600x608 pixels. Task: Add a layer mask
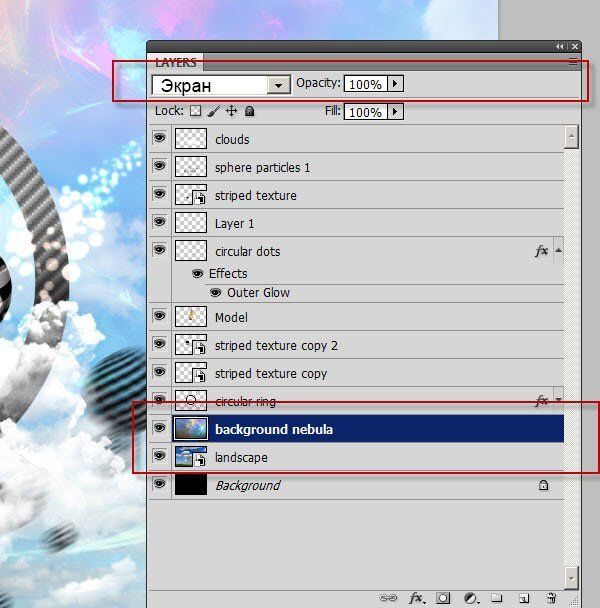tap(443, 598)
